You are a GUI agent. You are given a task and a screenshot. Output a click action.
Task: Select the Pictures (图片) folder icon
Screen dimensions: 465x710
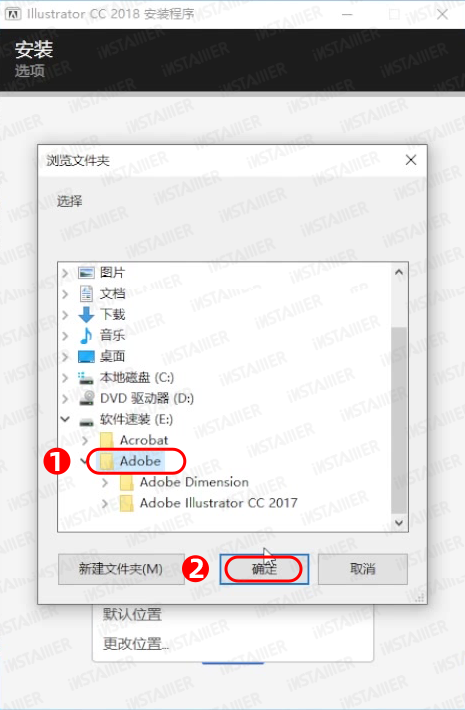pos(86,273)
